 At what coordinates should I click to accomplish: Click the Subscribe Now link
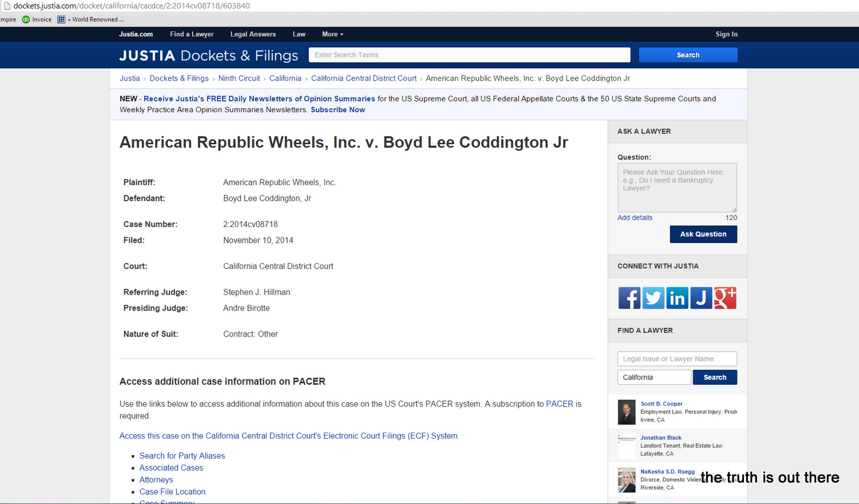[x=338, y=110]
